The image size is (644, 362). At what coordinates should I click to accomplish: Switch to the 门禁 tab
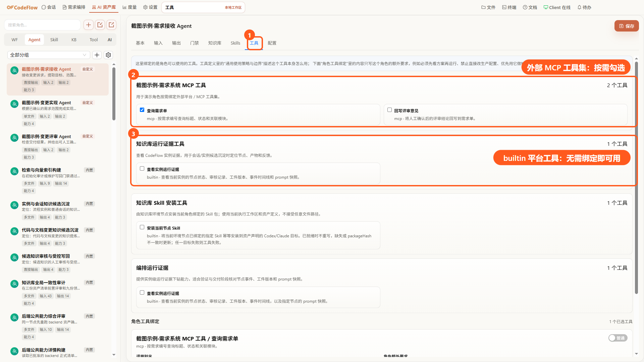(x=195, y=43)
